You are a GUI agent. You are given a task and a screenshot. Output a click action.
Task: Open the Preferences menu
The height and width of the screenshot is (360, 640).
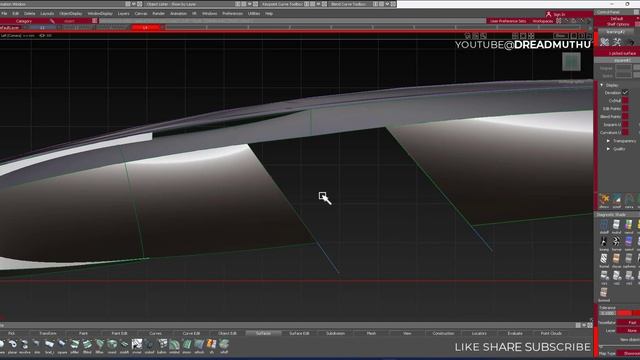tap(233, 13)
